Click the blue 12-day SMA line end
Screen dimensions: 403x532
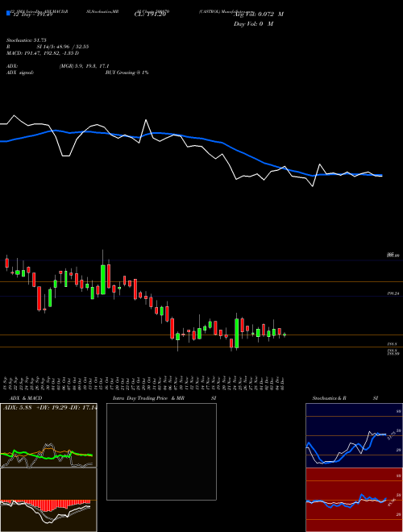coord(381,175)
